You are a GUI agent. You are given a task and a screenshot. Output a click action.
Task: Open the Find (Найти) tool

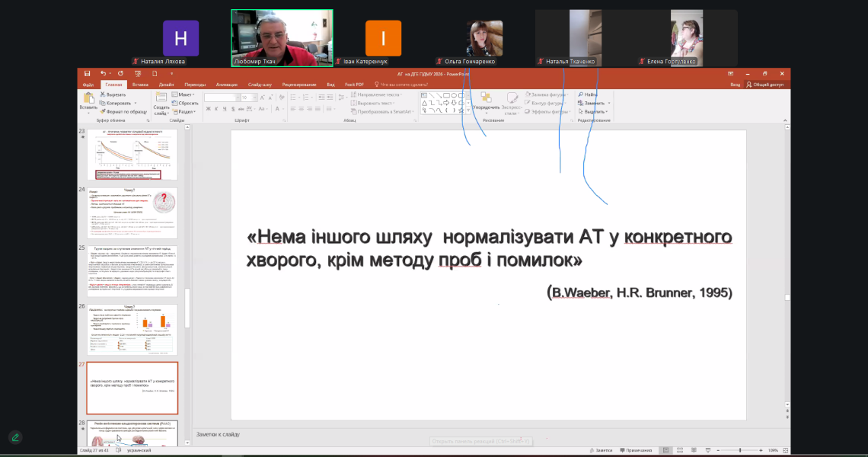(x=588, y=94)
